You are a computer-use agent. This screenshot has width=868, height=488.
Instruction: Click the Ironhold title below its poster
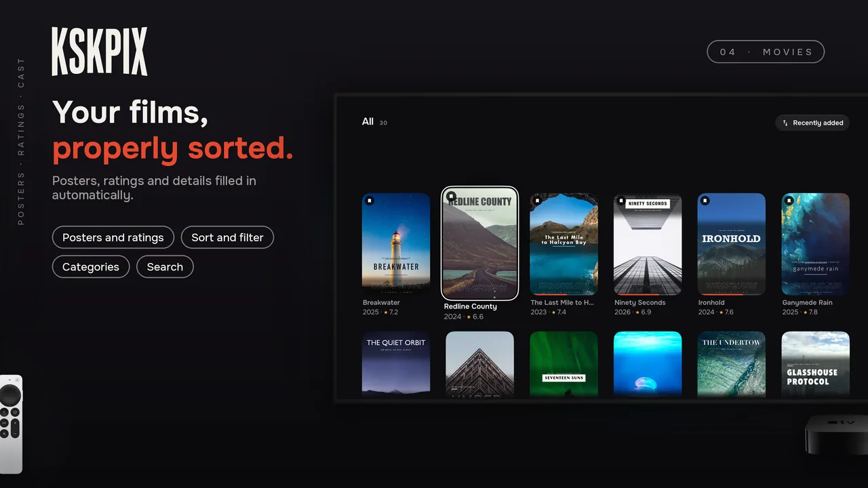711,303
